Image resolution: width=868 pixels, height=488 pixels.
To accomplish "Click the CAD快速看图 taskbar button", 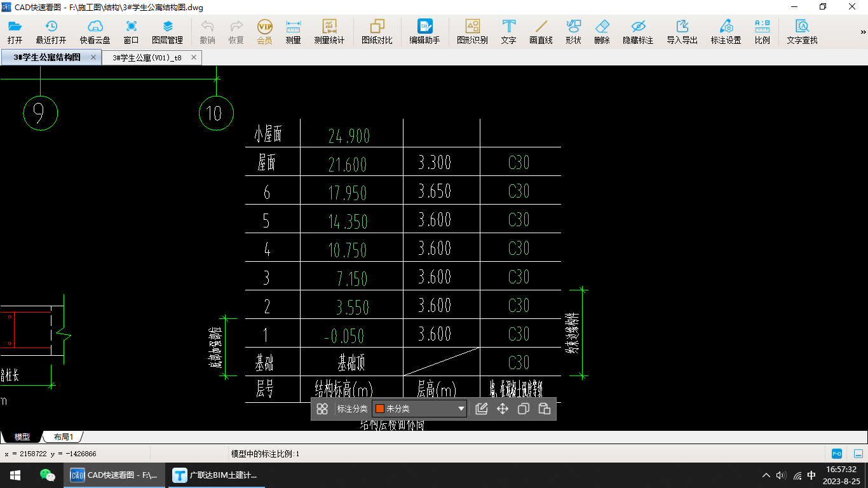I will [114, 475].
